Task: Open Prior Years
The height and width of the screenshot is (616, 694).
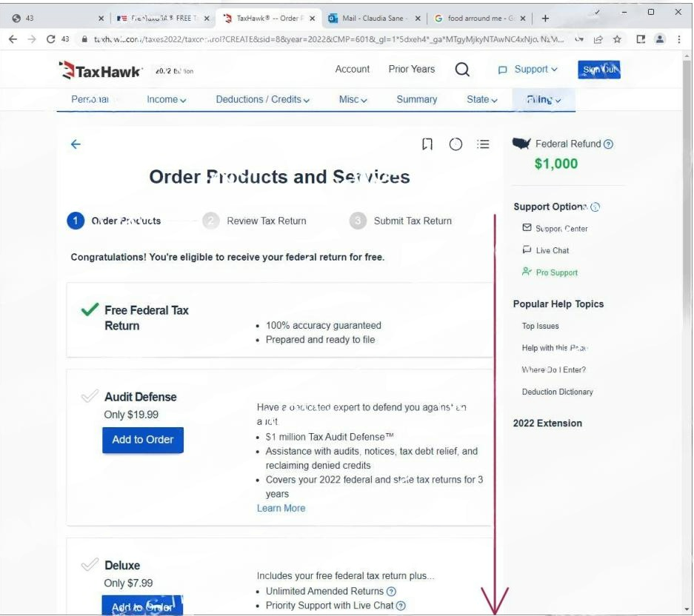Action: tap(412, 70)
